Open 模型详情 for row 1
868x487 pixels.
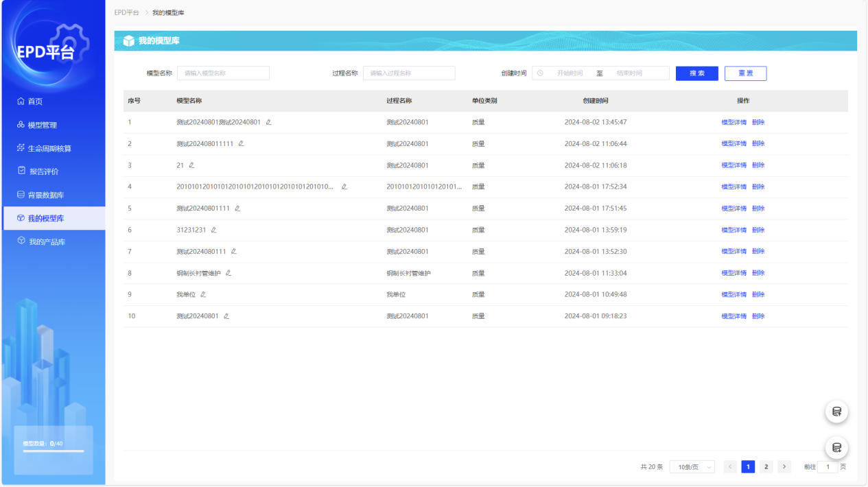pos(734,122)
